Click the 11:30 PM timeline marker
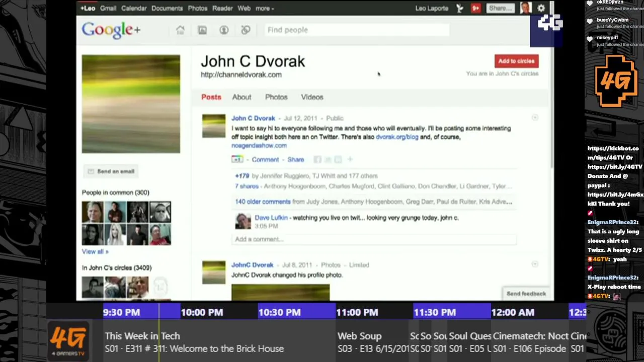The image size is (644, 362). pos(435,312)
